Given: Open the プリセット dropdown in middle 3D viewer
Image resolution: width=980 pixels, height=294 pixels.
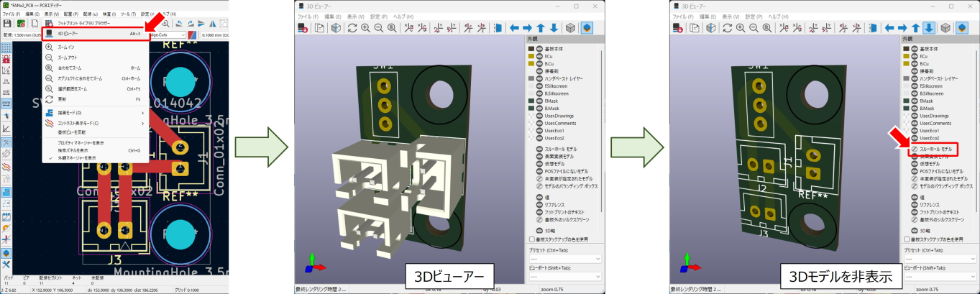Looking at the screenshot, I should pos(564,258).
